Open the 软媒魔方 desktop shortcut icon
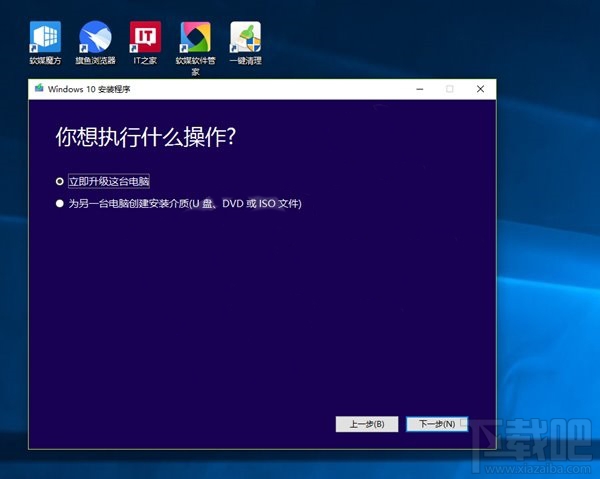 point(45,37)
